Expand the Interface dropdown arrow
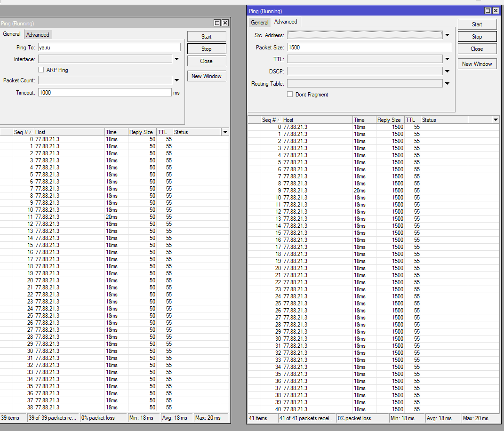 (x=177, y=59)
